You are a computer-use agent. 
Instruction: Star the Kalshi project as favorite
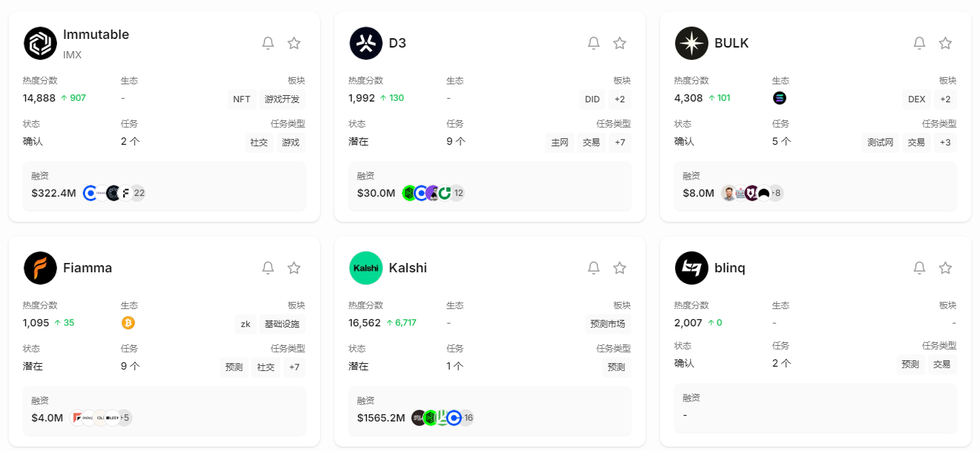(x=620, y=267)
